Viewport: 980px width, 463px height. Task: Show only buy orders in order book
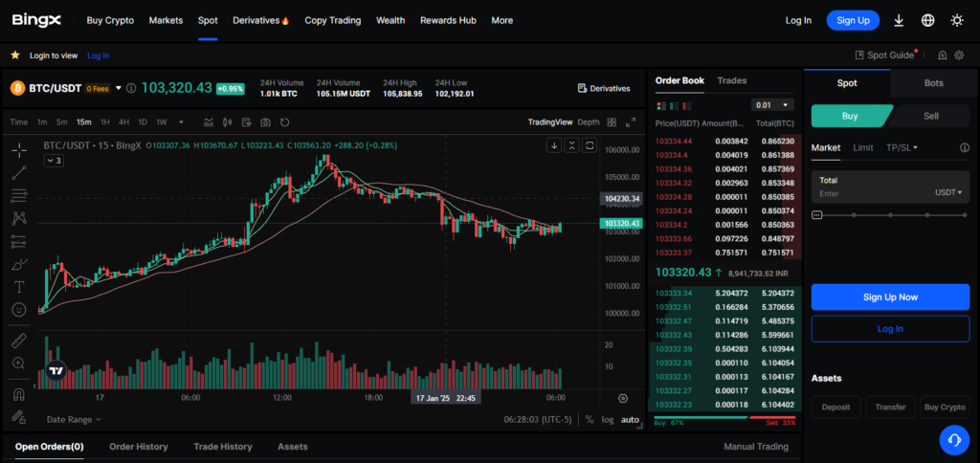click(675, 105)
